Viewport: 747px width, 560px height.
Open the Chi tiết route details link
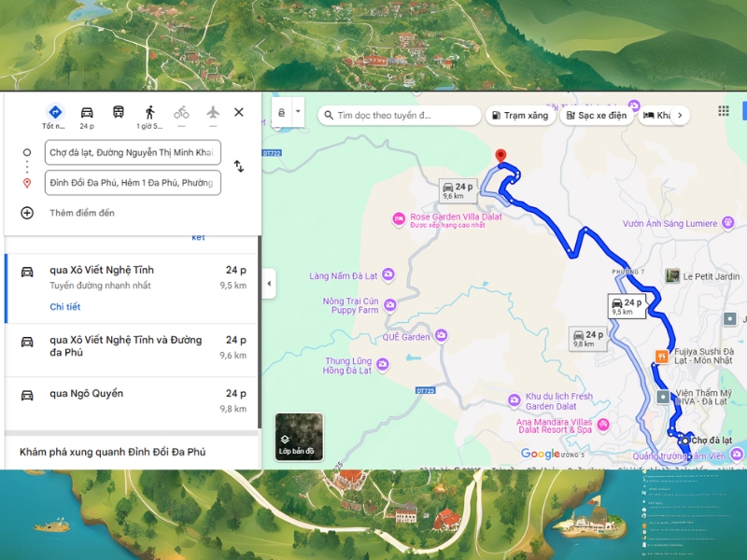click(x=65, y=307)
